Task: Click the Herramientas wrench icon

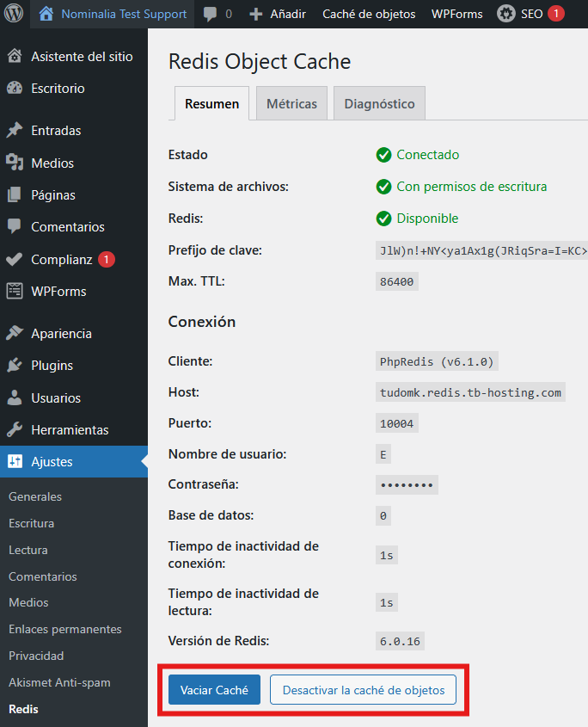Action: coord(15,430)
